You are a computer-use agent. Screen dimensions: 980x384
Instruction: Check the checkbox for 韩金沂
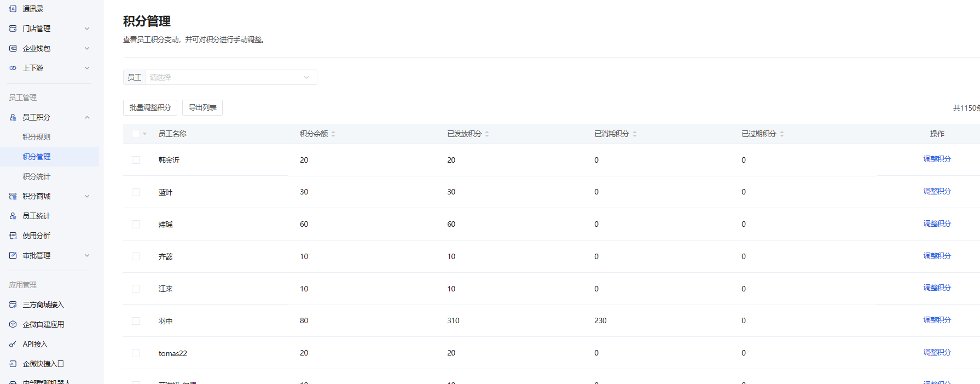(x=136, y=160)
